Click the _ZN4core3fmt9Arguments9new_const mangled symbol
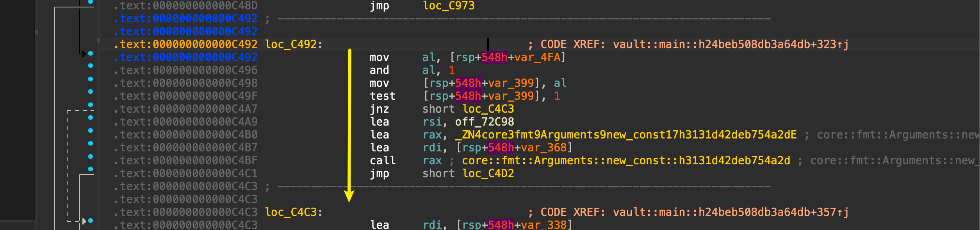Screen dimensions: 980x230 coord(626,135)
